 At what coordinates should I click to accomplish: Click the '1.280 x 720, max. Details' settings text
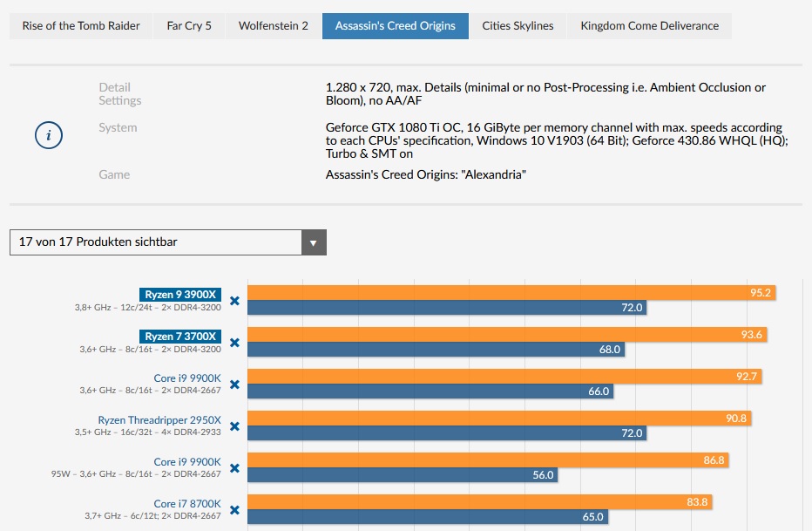545,94
